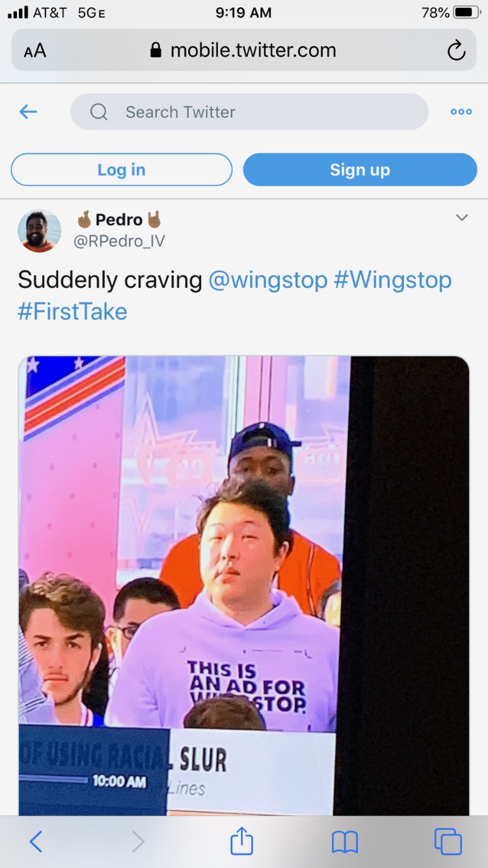Navigate forward with Safari's forward arrow
488x868 pixels.
click(x=138, y=841)
